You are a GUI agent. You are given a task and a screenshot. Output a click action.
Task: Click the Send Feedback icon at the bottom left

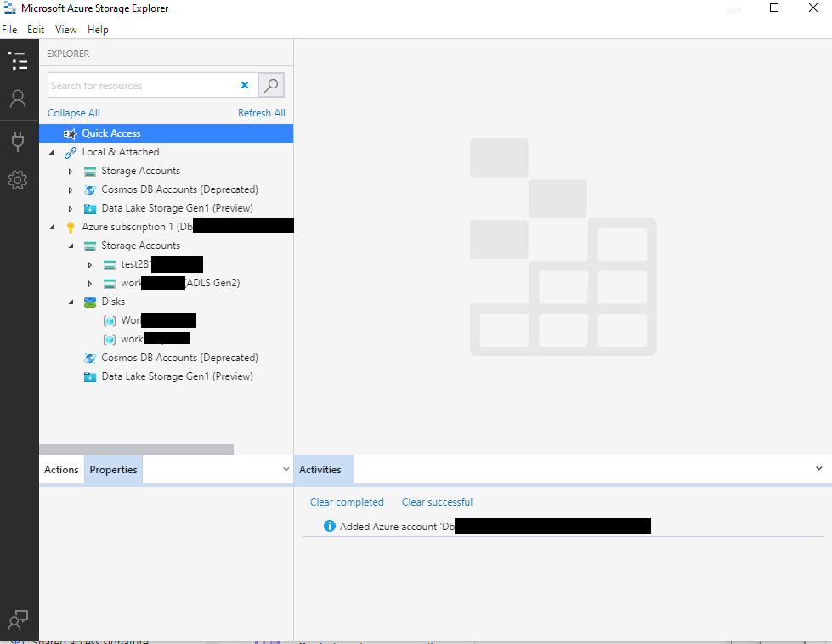tap(18, 620)
